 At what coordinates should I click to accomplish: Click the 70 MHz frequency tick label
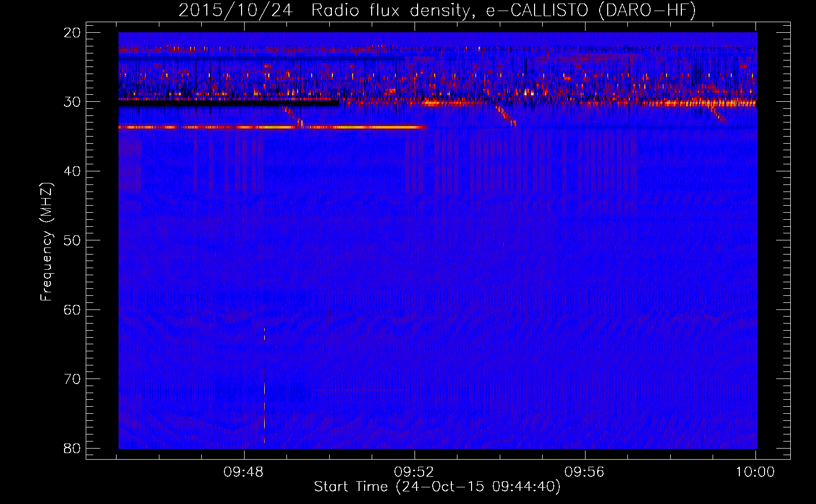coord(73,379)
